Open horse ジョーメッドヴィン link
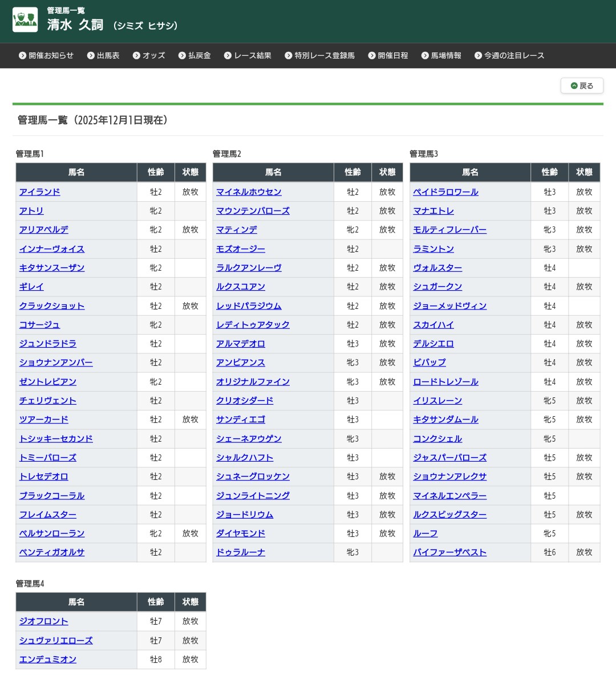Image resolution: width=616 pixels, height=692 pixels. (x=449, y=306)
